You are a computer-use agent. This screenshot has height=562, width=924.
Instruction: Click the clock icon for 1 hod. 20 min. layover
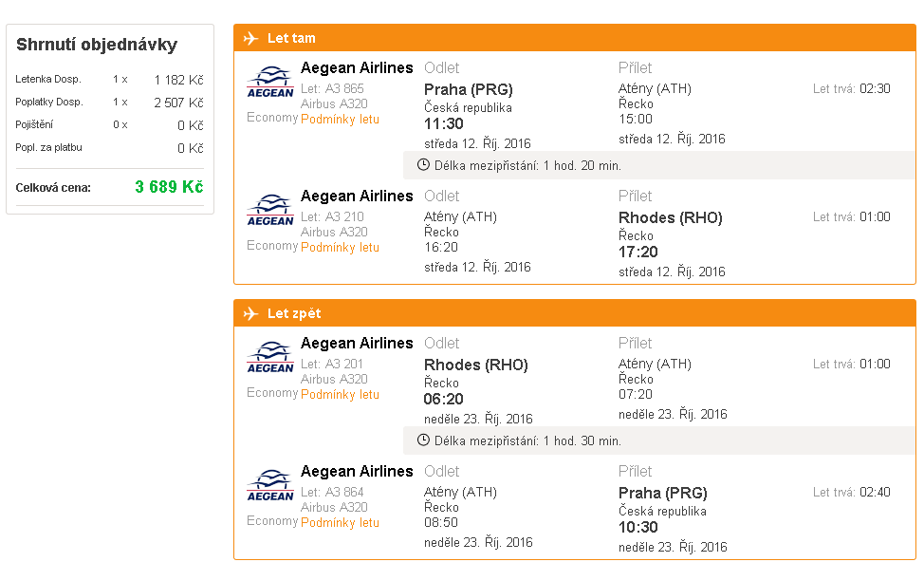click(x=423, y=165)
